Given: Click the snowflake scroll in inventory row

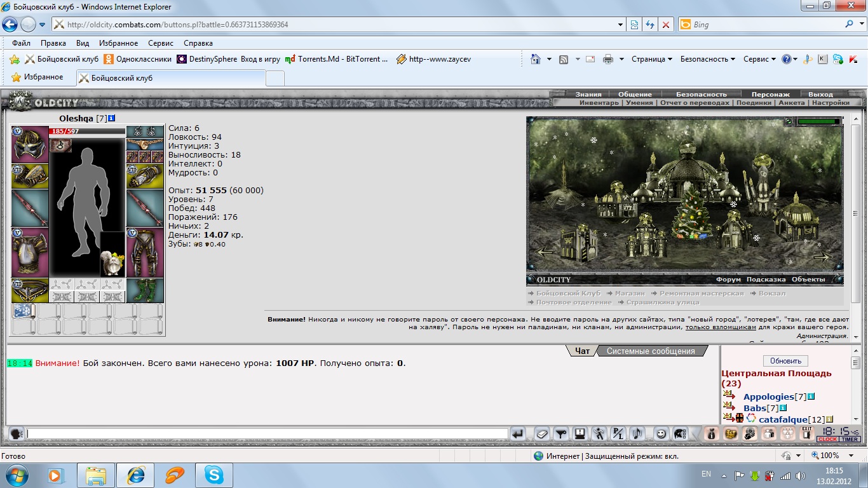Looking at the screenshot, I should tap(24, 311).
